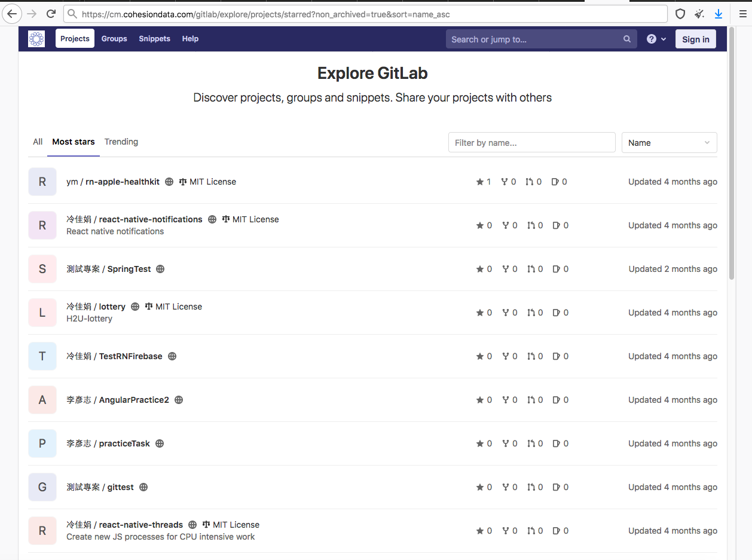752x560 pixels.
Task: Click the license scale icon for lottery
Action: (x=149, y=307)
